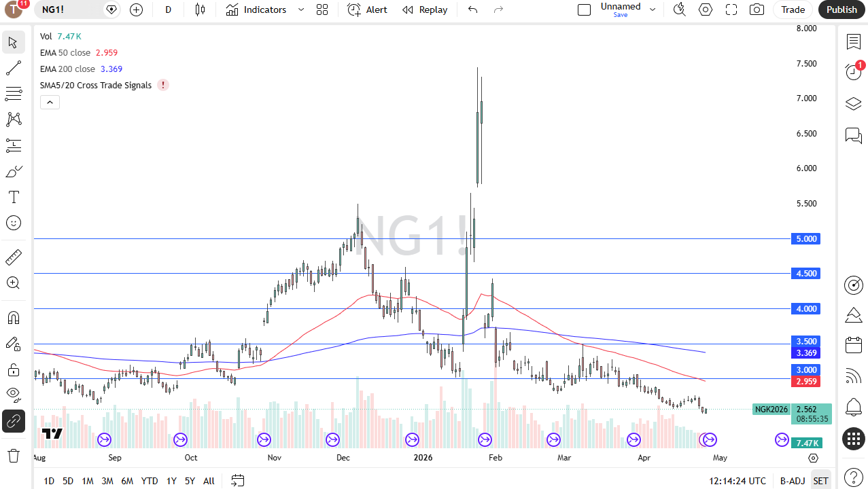
Task: Click the SMA5/20 Cross warning icon
Action: coord(163,85)
